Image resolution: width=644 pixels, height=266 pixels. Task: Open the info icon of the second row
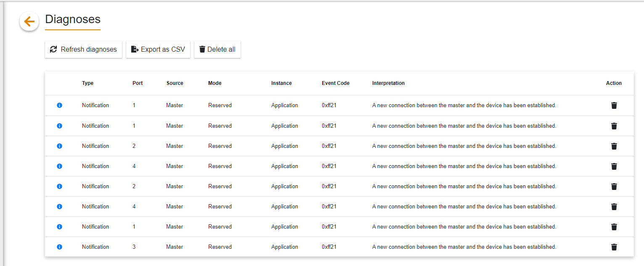[59, 126]
